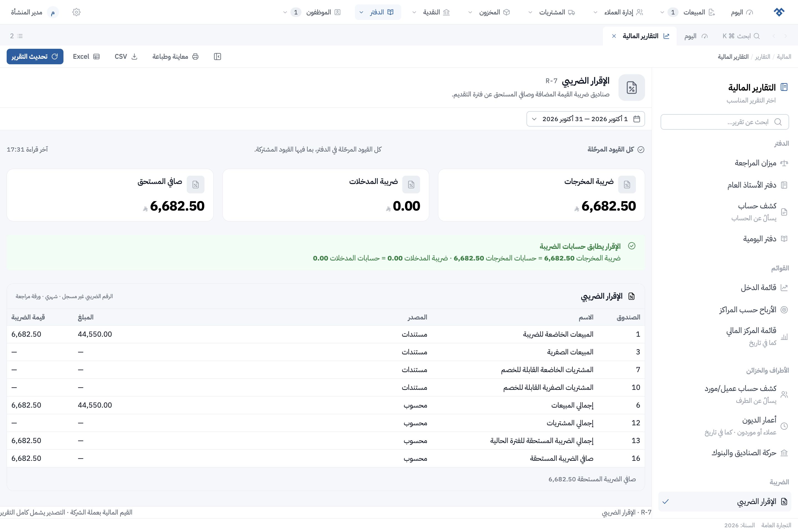Viewport: 798px width, 532px height.
Task: Click the target icon for الأرباح حسب المراكز
Action: [x=784, y=310]
